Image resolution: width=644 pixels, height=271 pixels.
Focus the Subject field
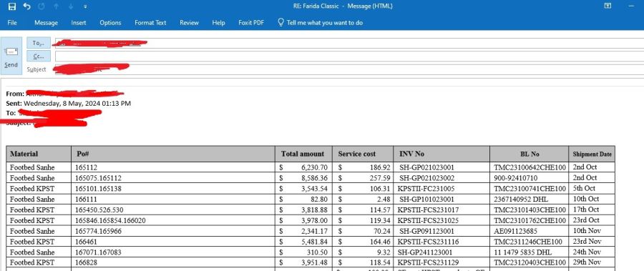349,69
